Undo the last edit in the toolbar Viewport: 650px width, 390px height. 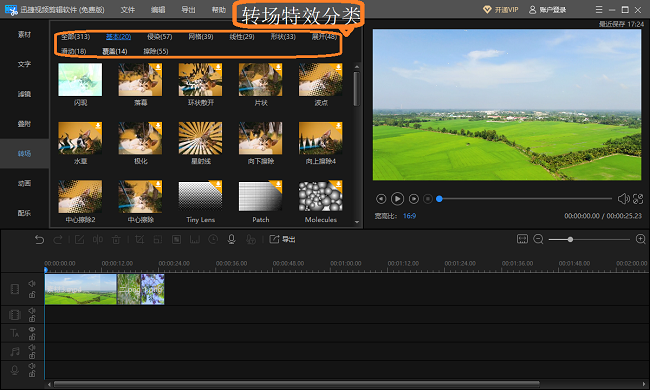click(39, 239)
